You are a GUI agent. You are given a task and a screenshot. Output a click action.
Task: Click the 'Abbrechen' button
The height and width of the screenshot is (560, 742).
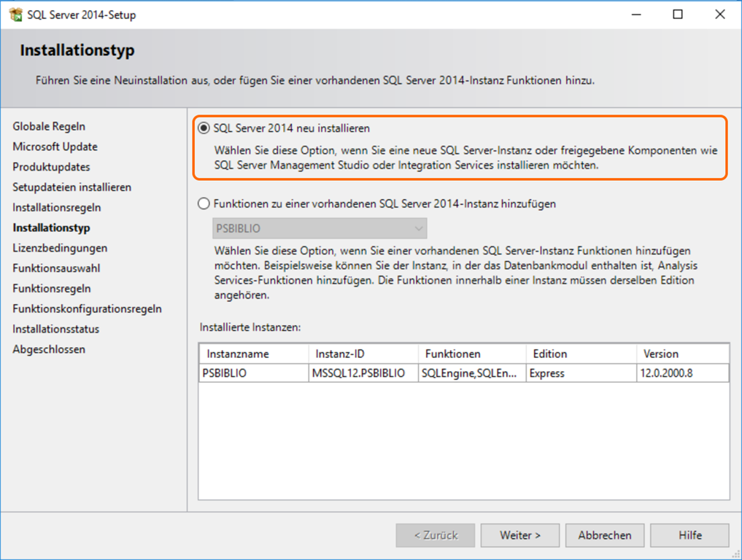click(604, 535)
